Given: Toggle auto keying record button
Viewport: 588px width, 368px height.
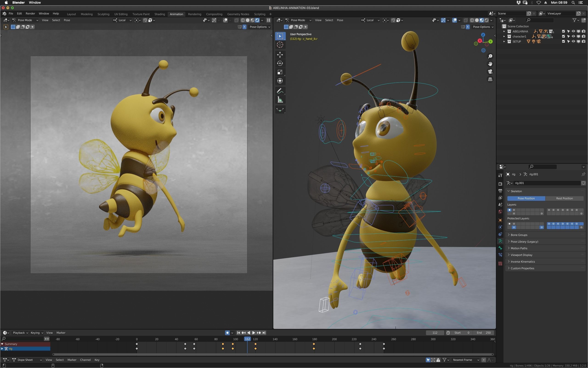Looking at the screenshot, I should pos(227,333).
